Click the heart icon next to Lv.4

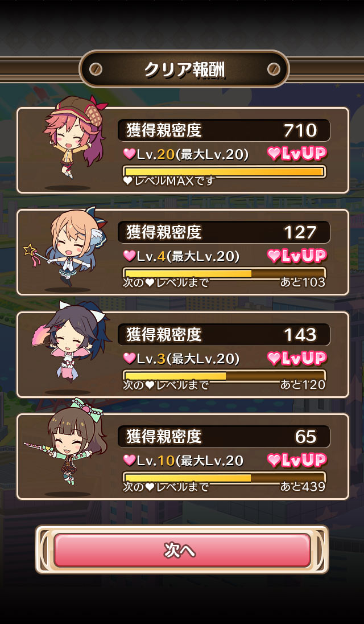[x=129, y=257]
